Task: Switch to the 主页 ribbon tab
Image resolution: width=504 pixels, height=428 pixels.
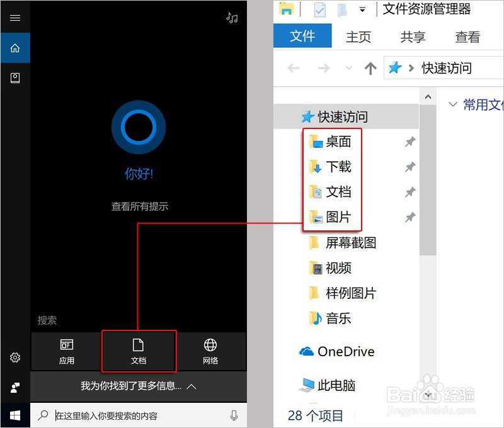Action: tap(358, 37)
